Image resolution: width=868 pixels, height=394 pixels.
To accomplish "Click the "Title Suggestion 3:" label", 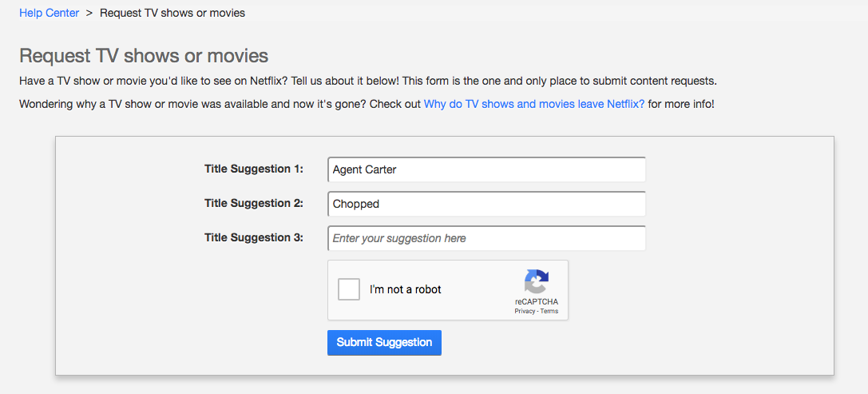I will click(x=254, y=237).
